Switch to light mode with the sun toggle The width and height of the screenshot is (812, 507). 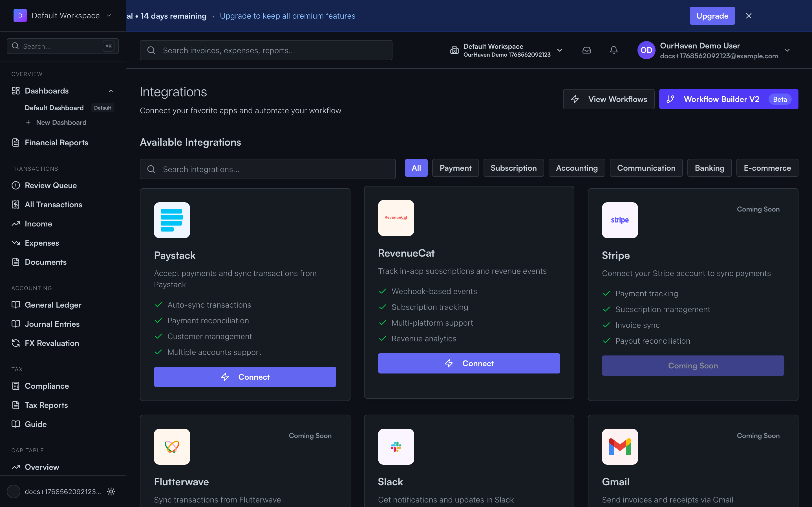[111, 492]
